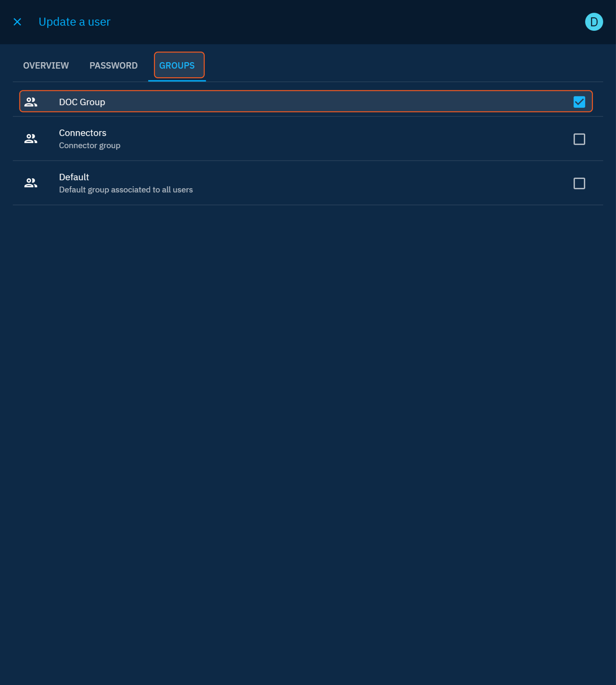Click the Default group people icon
This screenshot has height=685, width=616.
31,183
